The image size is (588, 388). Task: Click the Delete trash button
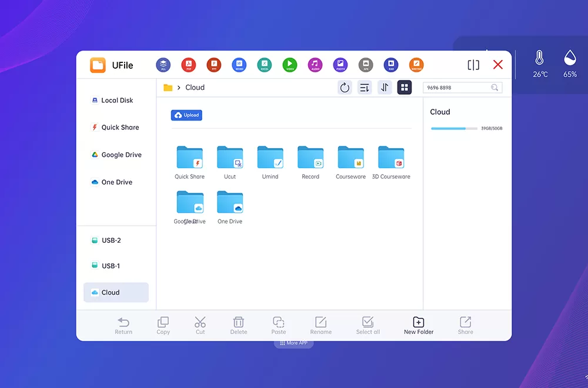pos(239,326)
